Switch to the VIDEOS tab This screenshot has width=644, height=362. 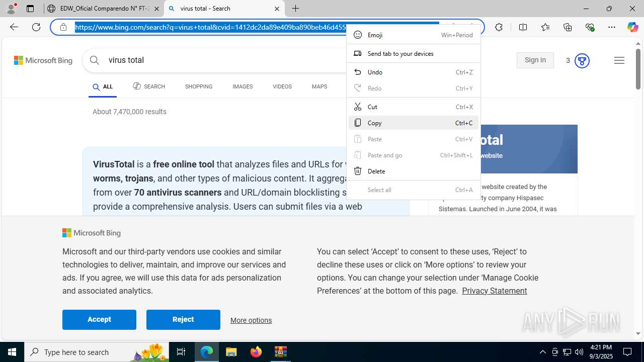282,86
